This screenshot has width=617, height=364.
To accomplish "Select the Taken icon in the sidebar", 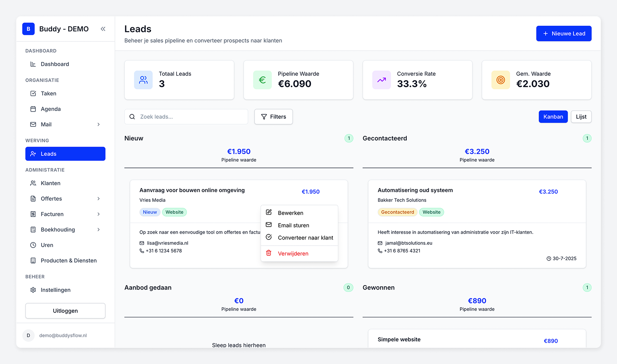I will (33, 93).
